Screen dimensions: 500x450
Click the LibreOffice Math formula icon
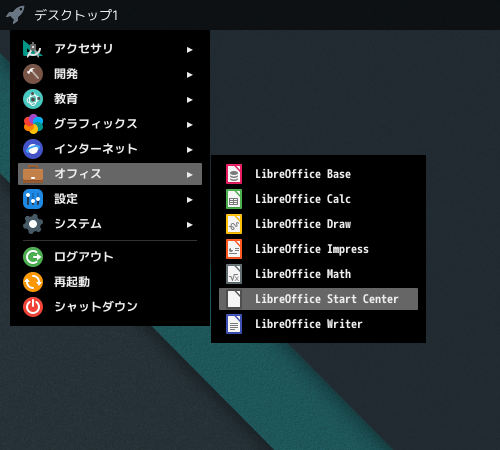click(x=234, y=274)
